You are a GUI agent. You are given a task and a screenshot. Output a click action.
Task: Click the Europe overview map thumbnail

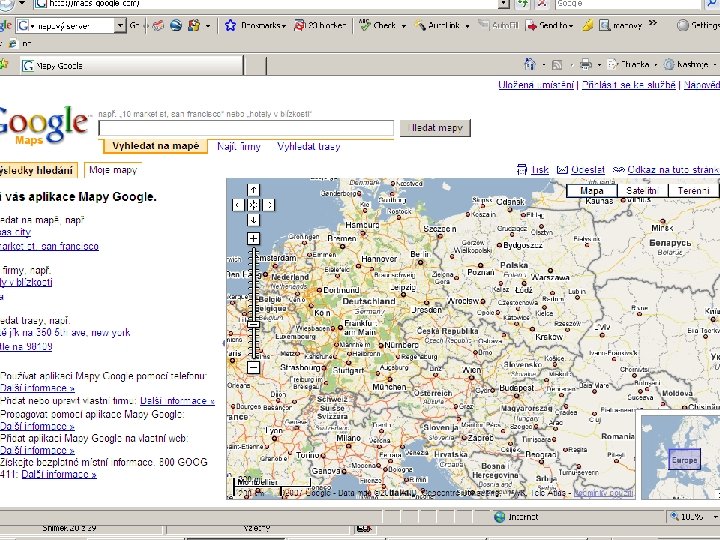pos(684,460)
